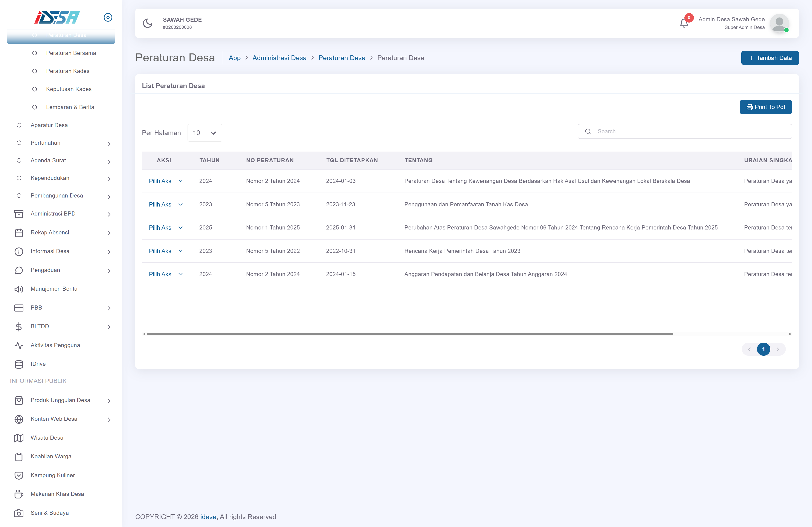Select Peraturan Kades submenu item
The image size is (812, 527).
coord(67,71)
